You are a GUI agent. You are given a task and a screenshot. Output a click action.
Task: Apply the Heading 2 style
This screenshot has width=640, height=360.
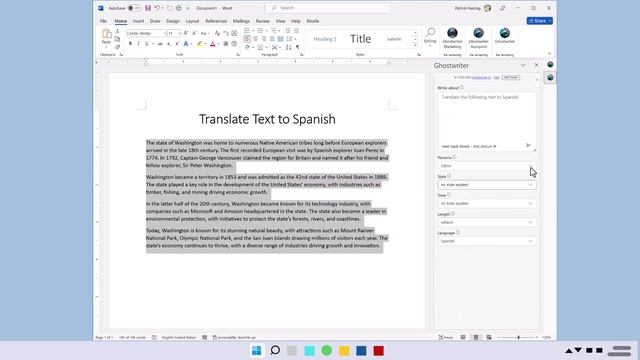(x=325, y=39)
